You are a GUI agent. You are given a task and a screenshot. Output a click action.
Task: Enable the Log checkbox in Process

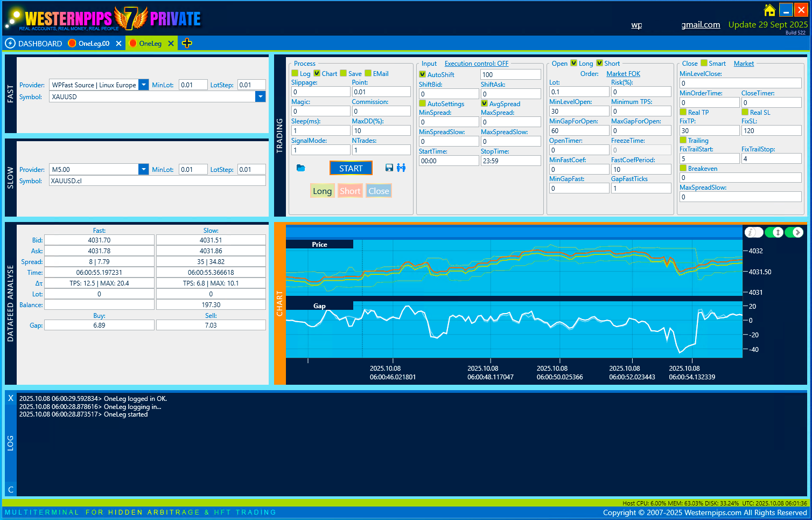[x=295, y=73]
